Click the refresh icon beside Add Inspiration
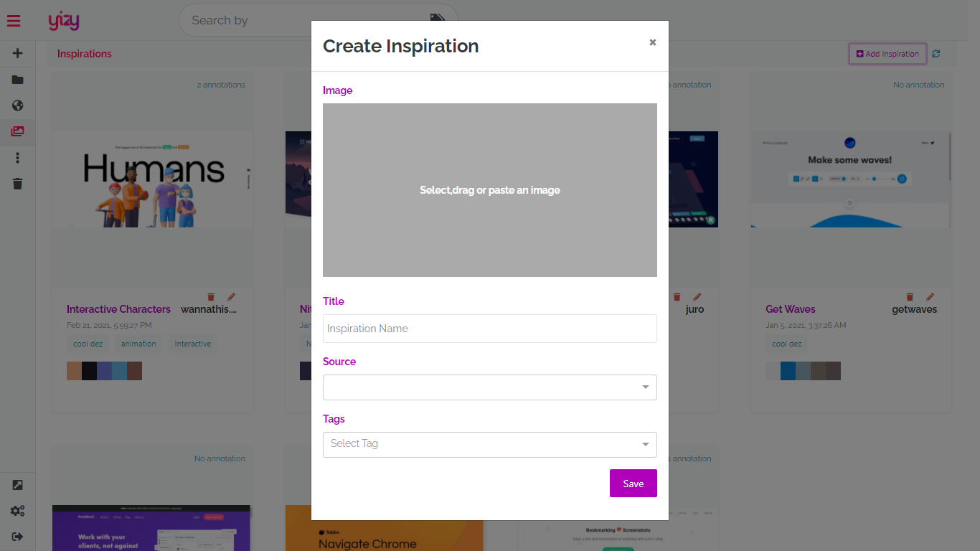The height and width of the screenshot is (551, 980). tap(936, 54)
